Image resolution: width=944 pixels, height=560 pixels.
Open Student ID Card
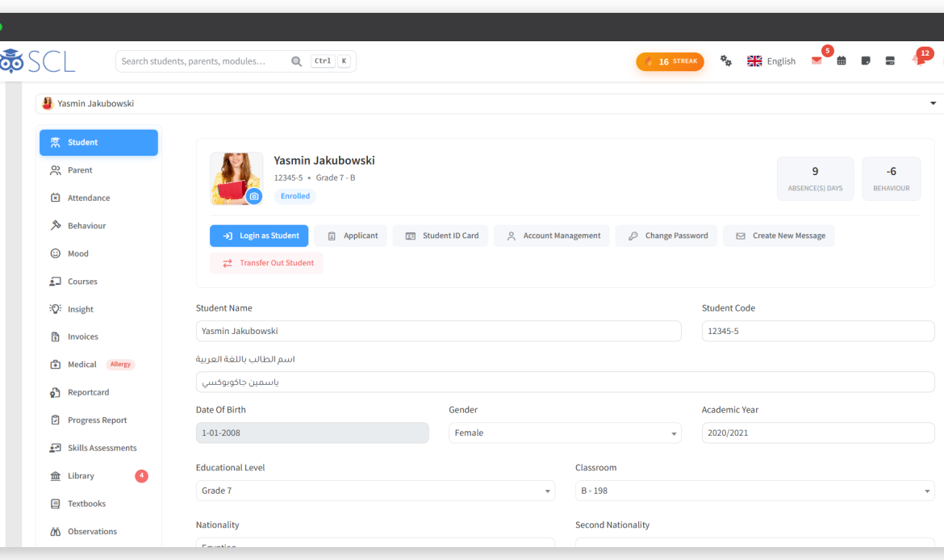pyautogui.click(x=441, y=236)
